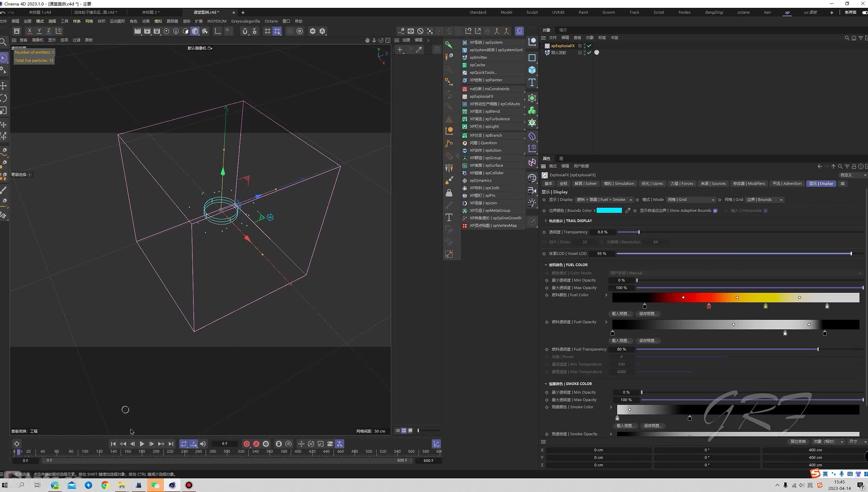Click the cube primitive icon in palette
The height and width of the screenshot is (492, 868).
(532, 70)
